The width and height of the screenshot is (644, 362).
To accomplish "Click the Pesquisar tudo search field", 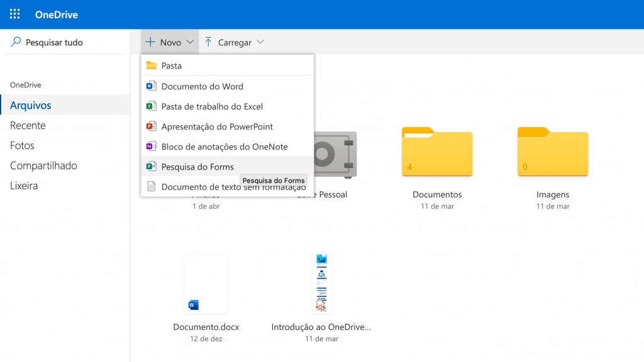I will tap(65, 42).
